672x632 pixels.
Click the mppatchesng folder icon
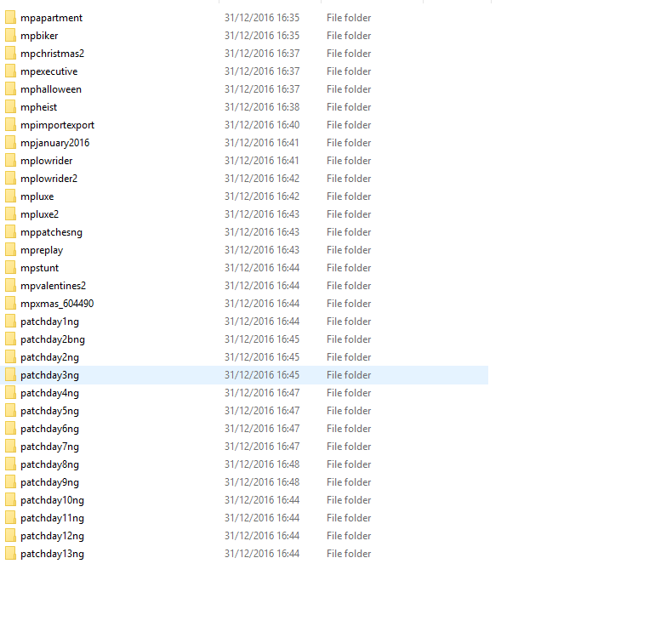click(x=11, y=232)
